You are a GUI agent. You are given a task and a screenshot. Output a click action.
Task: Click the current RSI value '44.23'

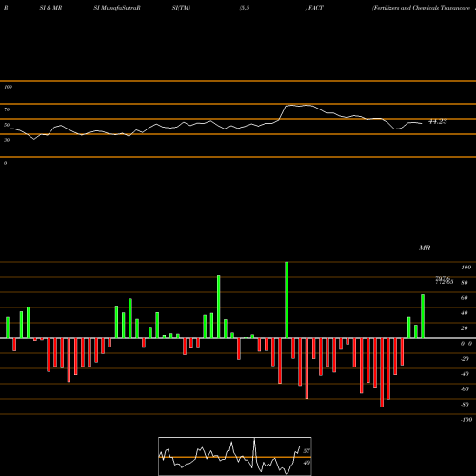pyautogui.click(x=438, y=121)
